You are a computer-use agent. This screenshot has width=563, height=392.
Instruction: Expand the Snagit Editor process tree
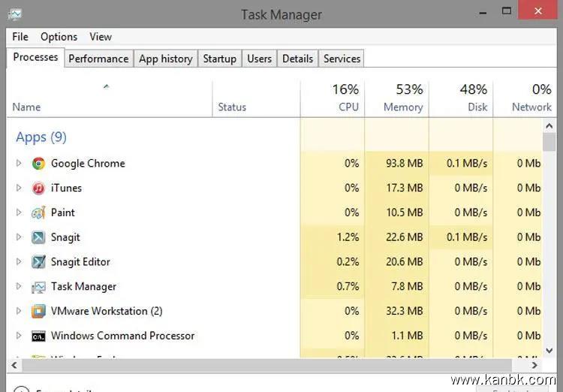tap(20, 263)
